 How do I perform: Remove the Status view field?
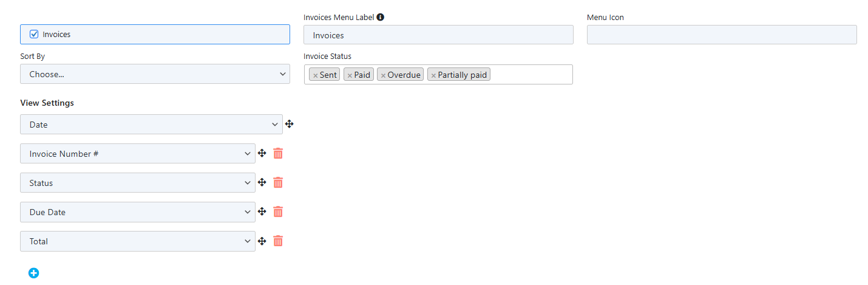coord(278,182)
